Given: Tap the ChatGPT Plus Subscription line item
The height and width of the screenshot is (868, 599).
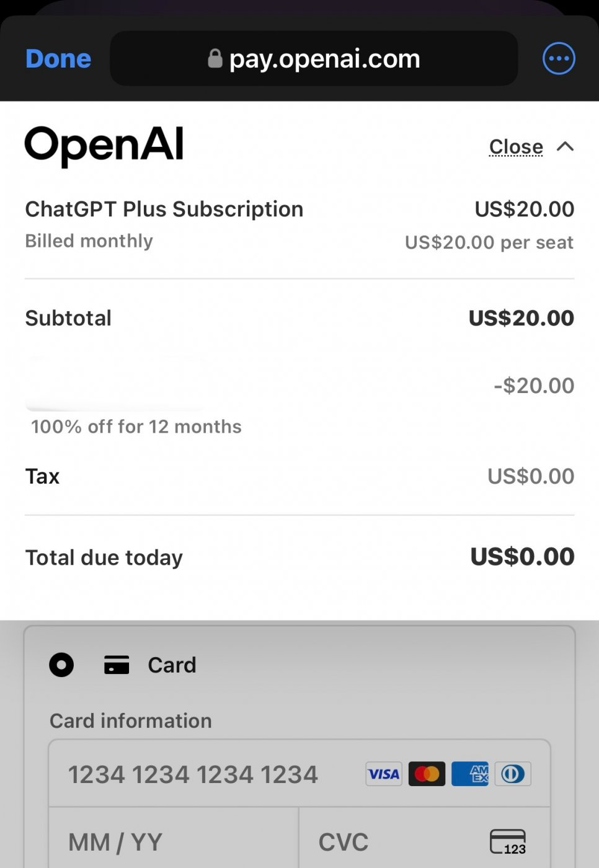Looking at the screenshot, I should coord(164,210).
